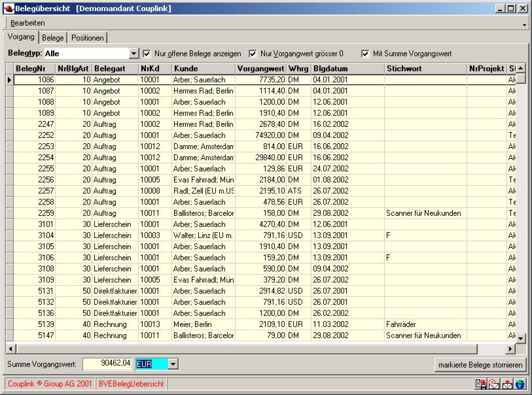Click the row selector arrow for Beleg 1086

click(10, 80)
